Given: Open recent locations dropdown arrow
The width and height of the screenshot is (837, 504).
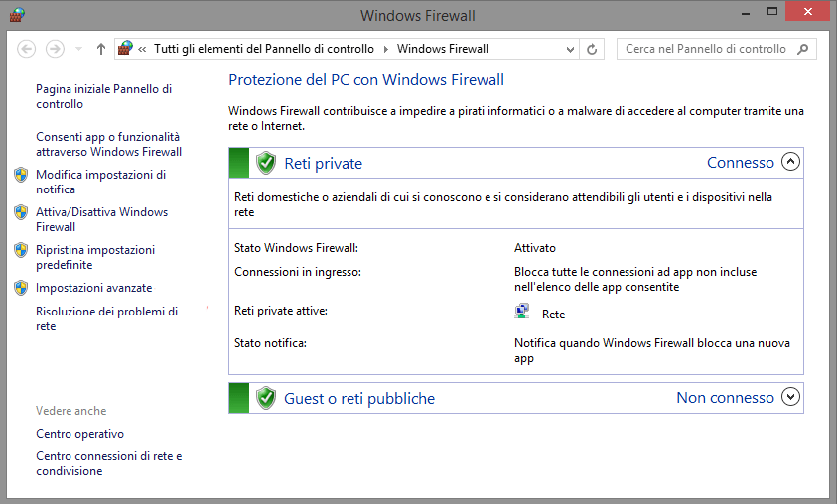Looking at the screenshot, I should pos(79,49).
